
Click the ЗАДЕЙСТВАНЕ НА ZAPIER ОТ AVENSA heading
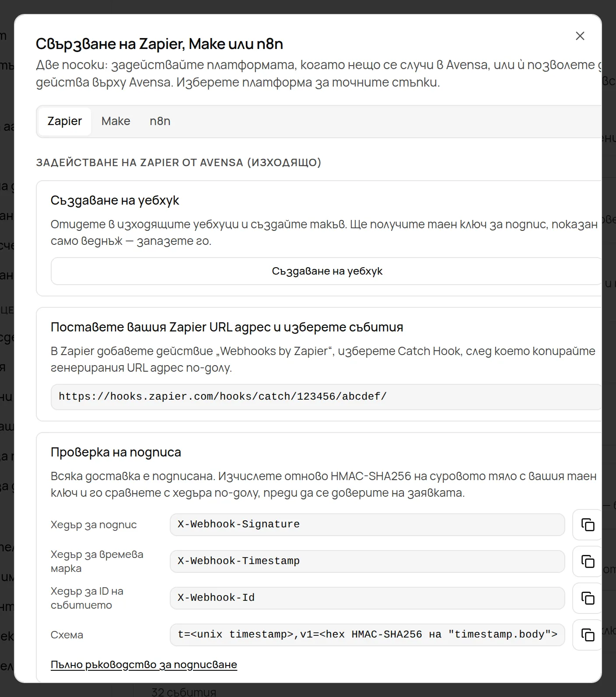[x=178, y=163]
